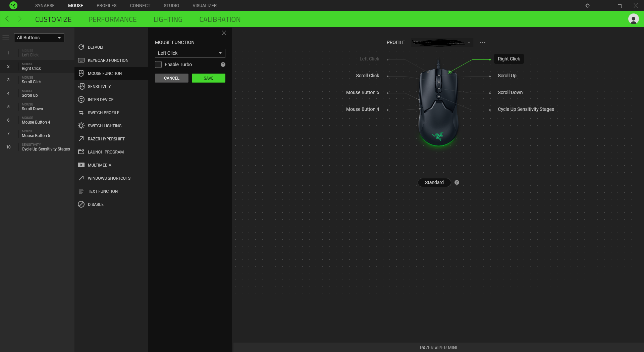Save the mouse function assignment
Image resolution: width=644 pixels, height=352 pixels.
(209, 78)
